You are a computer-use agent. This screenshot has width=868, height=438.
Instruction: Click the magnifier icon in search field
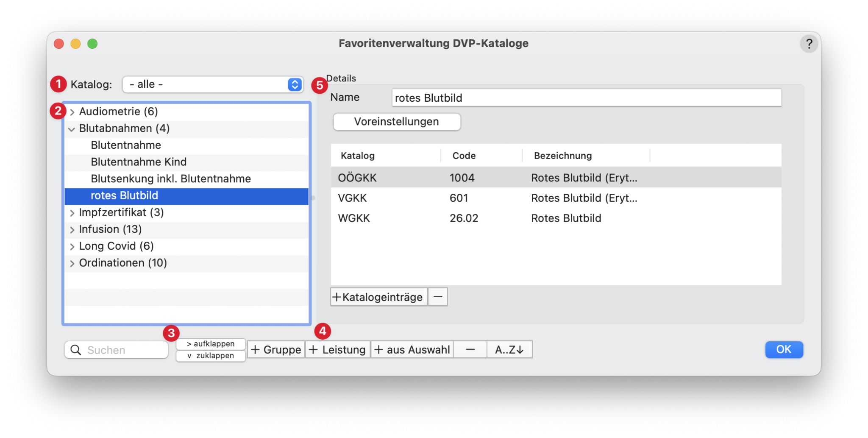[76, 350]
